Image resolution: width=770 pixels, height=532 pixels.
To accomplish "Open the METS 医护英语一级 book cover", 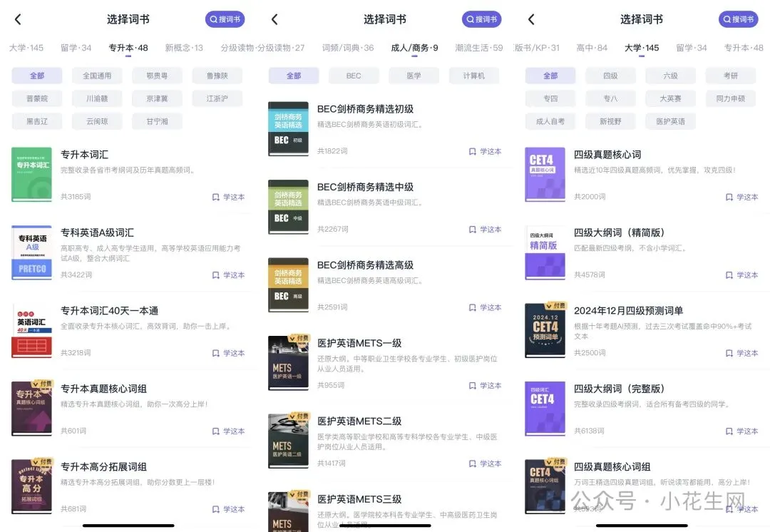I will coord(288,363).
